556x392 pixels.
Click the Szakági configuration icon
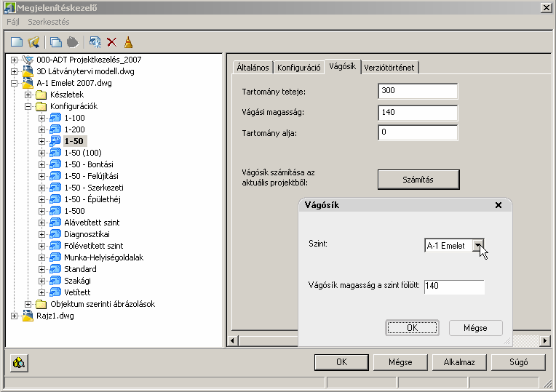click(x=55, y=281)
